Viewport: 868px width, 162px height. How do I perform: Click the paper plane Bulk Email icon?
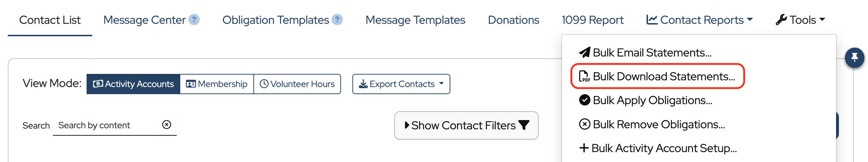point(584,53)
